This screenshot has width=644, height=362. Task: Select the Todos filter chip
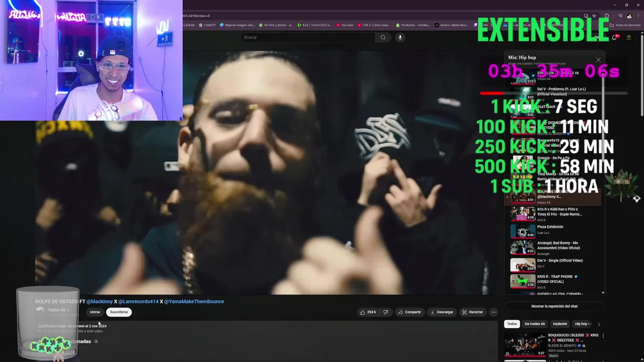(x=512, y=324)
